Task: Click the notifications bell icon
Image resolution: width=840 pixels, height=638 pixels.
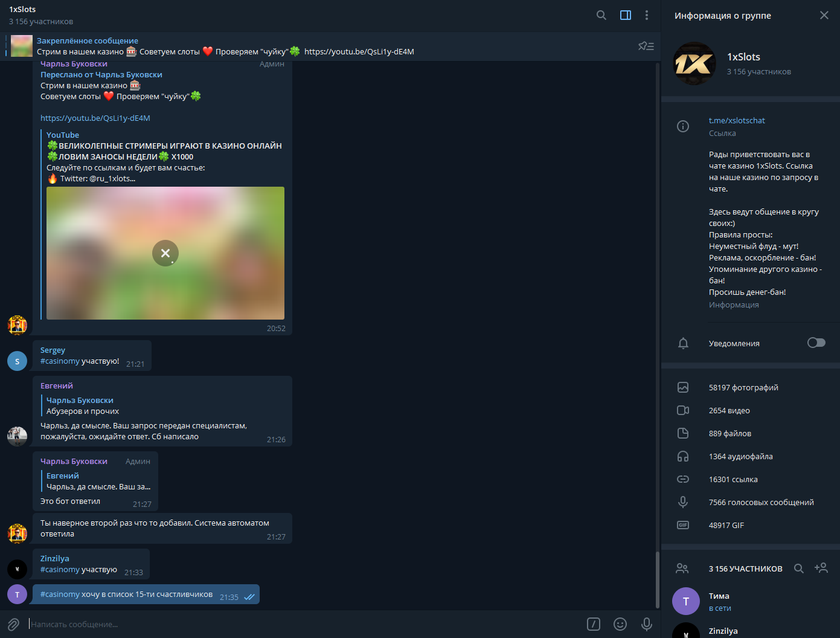Action: (x=683, y=343)
